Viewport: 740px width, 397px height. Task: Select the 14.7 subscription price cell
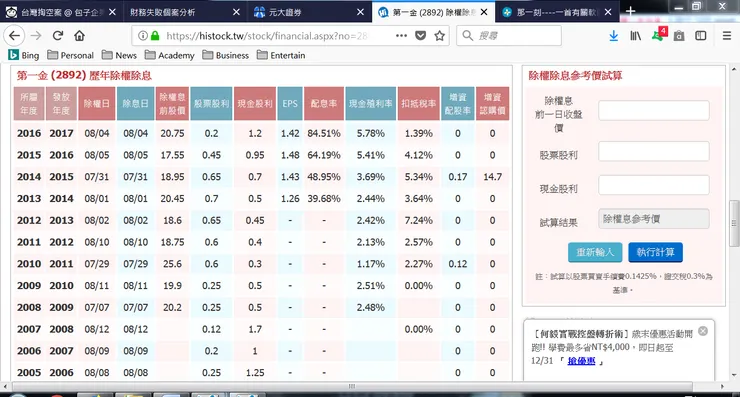pyautogui.click(x=492, y=177)
